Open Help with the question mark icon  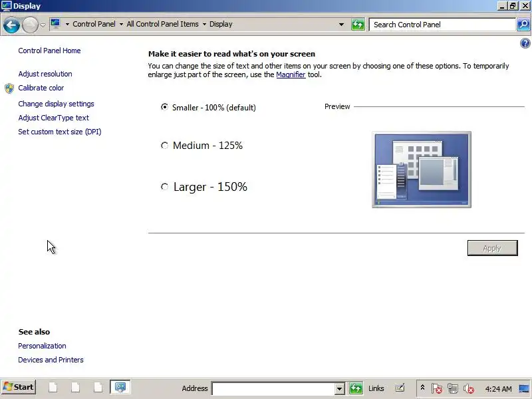pyautogui.click(x=525, y=43)
